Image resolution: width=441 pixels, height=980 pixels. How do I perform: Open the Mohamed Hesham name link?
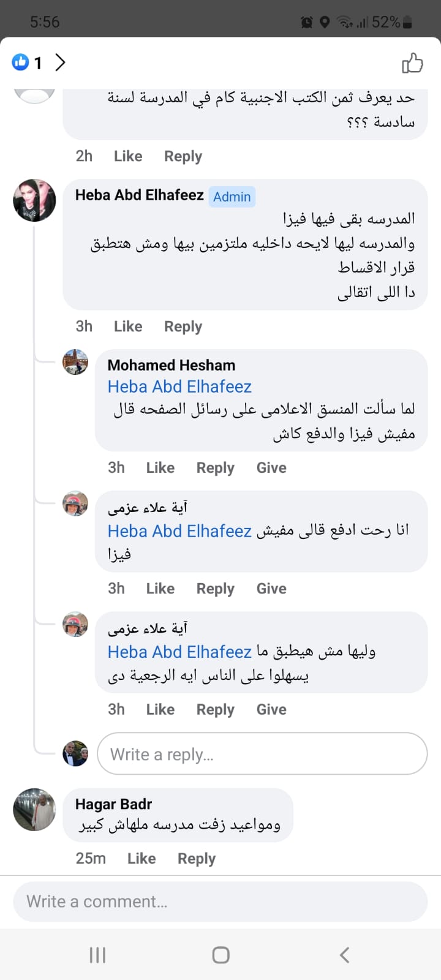(x=171, y=365)
